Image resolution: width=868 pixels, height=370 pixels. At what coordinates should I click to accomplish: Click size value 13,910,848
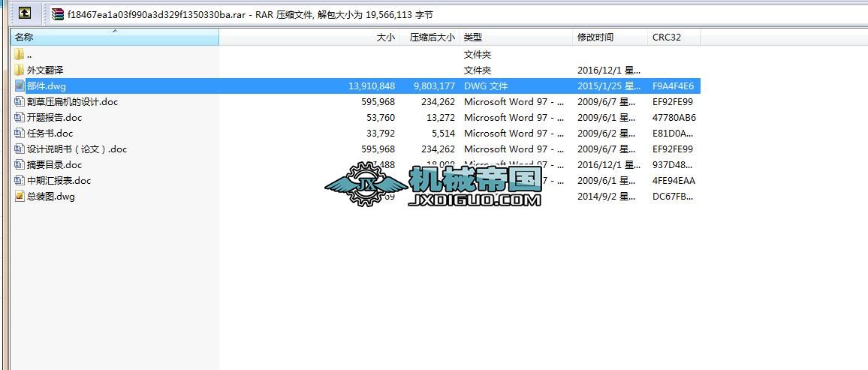tap(372, 86)
